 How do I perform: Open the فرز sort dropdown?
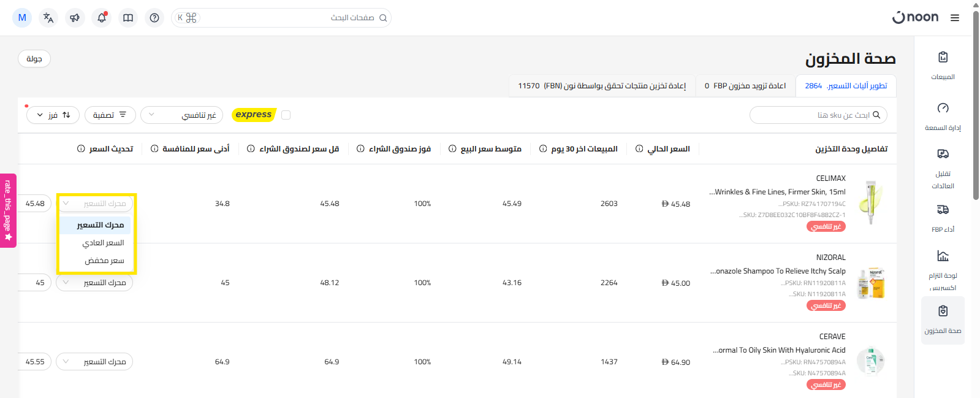coord(53,115)
